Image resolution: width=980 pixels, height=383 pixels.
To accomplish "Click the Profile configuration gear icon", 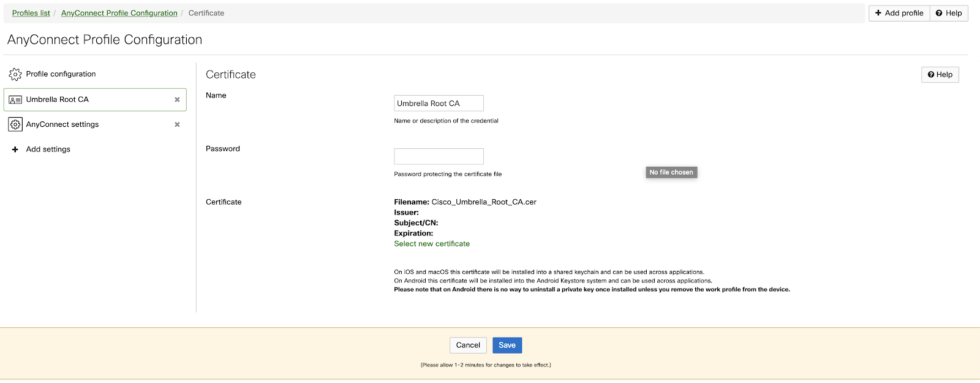I will click(x=15, y=74).
